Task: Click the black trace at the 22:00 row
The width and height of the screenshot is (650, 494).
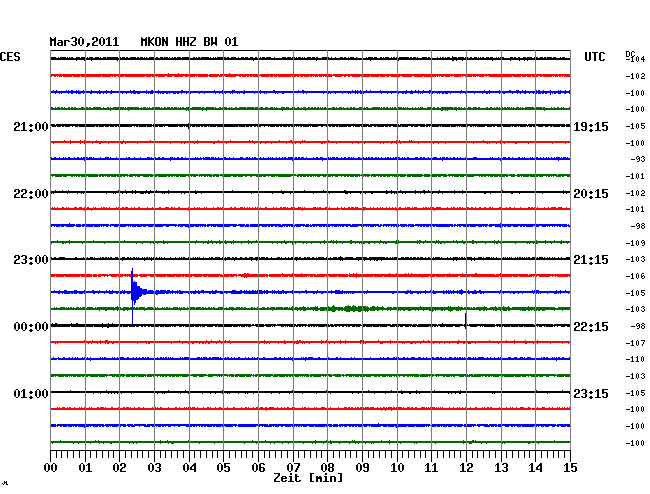Action: tap(310, 192)
